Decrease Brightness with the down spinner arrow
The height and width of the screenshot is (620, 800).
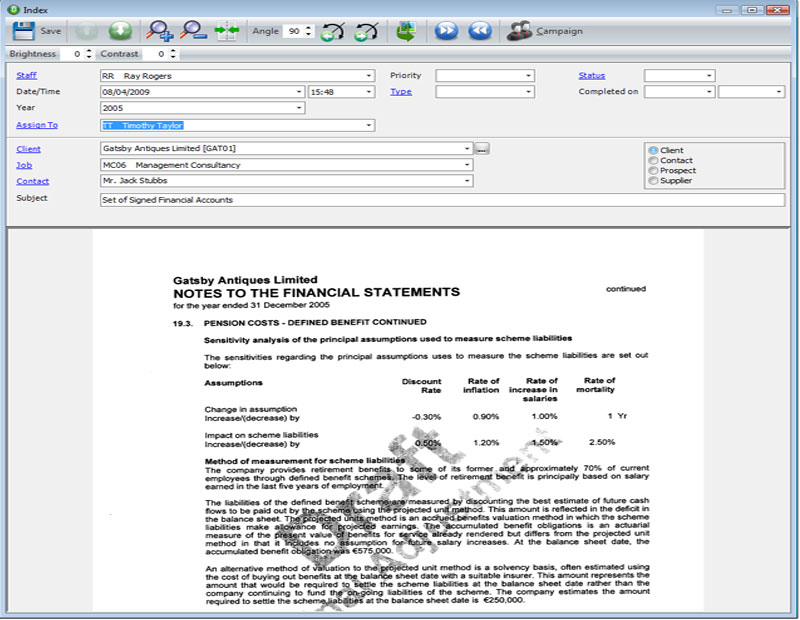[89, 57]
